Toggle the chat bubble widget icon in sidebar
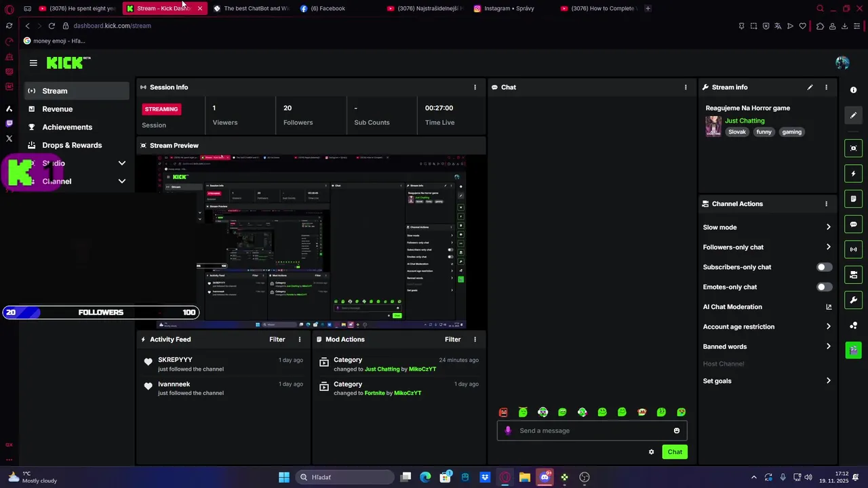868x488 pixels. 854,224
